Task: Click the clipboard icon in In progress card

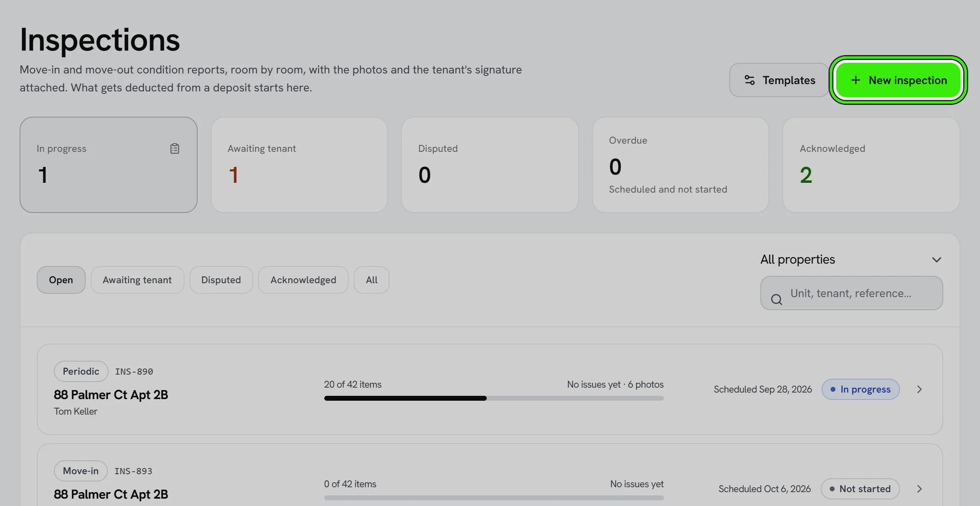Action: (175, 149)
